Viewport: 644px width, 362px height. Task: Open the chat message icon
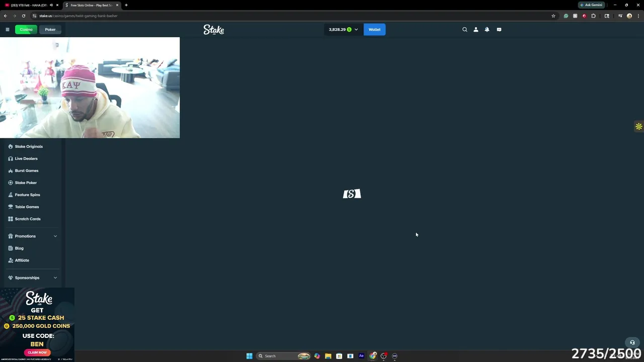[499, 30]
